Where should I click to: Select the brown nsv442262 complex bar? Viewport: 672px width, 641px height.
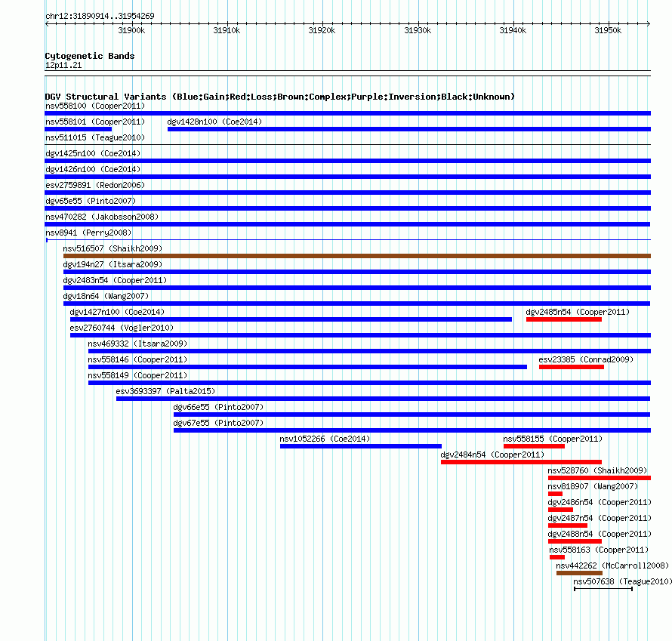click(x=579, y=573)
